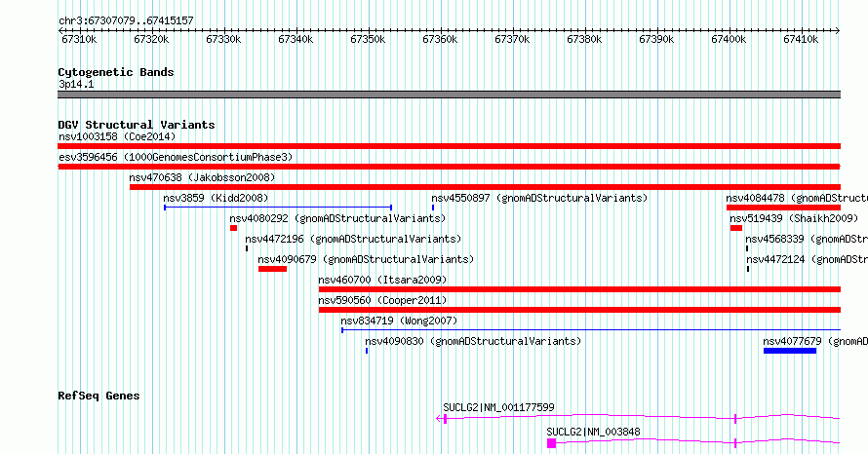Select the thin blue line of nsv834719
The image size is (868, 454).
click(591, 330)
